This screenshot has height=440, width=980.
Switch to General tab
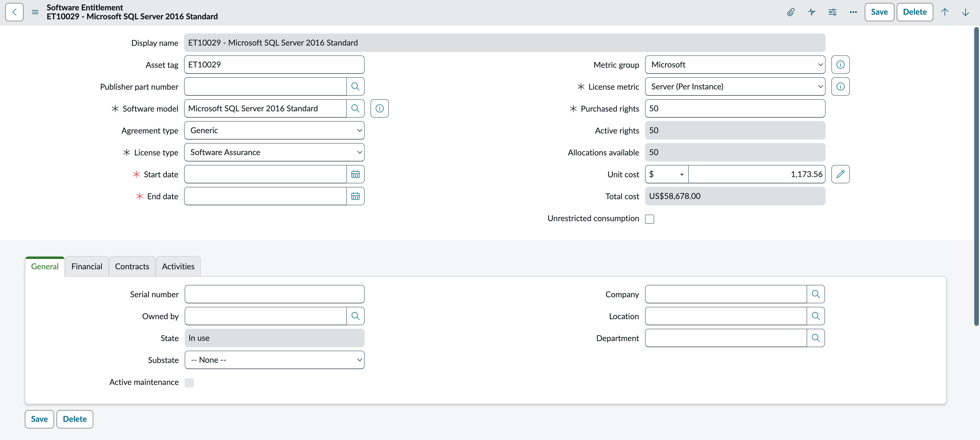(45, 266)
